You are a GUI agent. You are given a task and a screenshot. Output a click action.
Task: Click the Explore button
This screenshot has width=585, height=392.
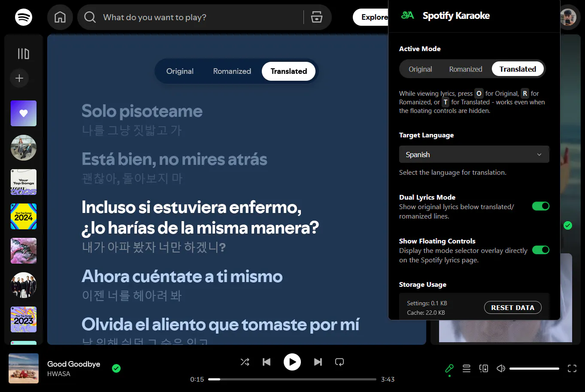pyautogui.click(x=372, y=17)
